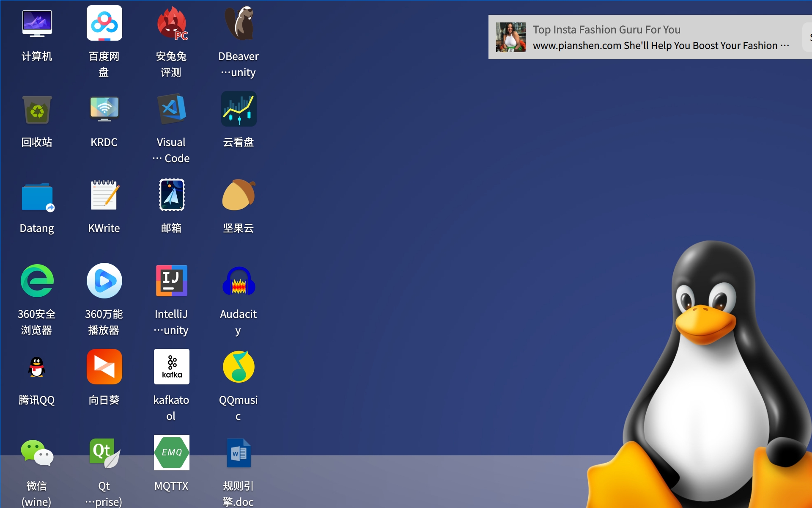The height and width of the screenshot is (508, 812).
Task: Open the kafkatool application
Action: 171,367
